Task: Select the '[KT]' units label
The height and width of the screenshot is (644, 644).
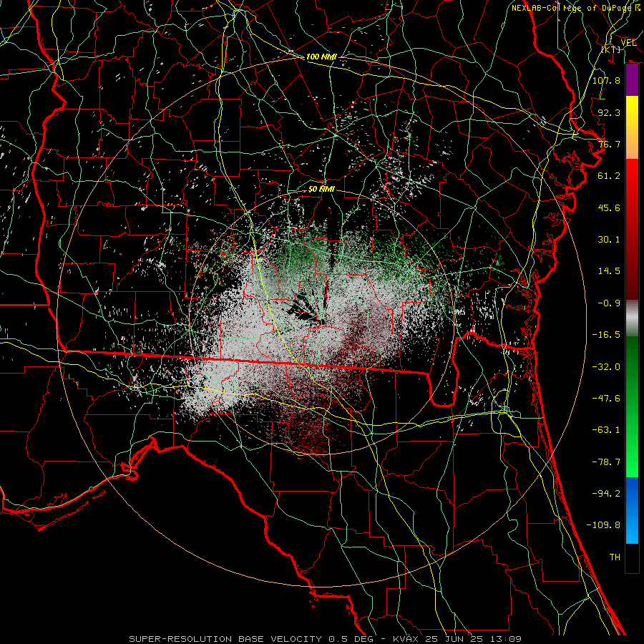Action: pyautogui.click(x=611, y=49)
